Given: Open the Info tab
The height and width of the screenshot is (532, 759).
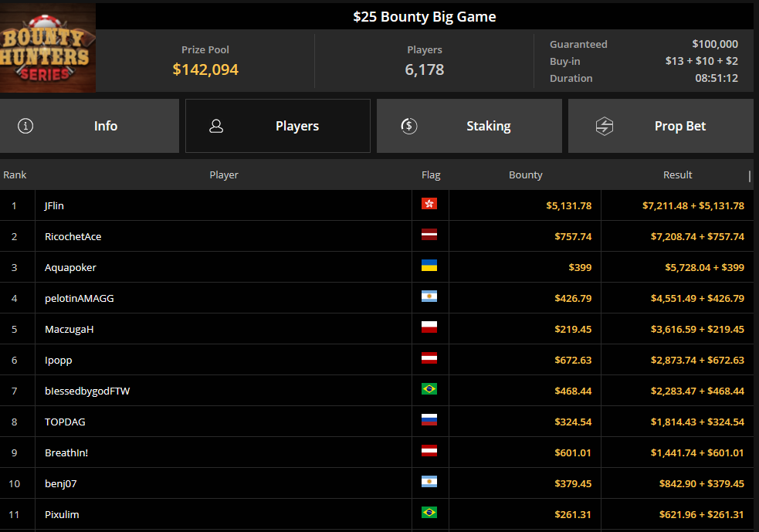Looking at the screenshot, I should point(90,126).
